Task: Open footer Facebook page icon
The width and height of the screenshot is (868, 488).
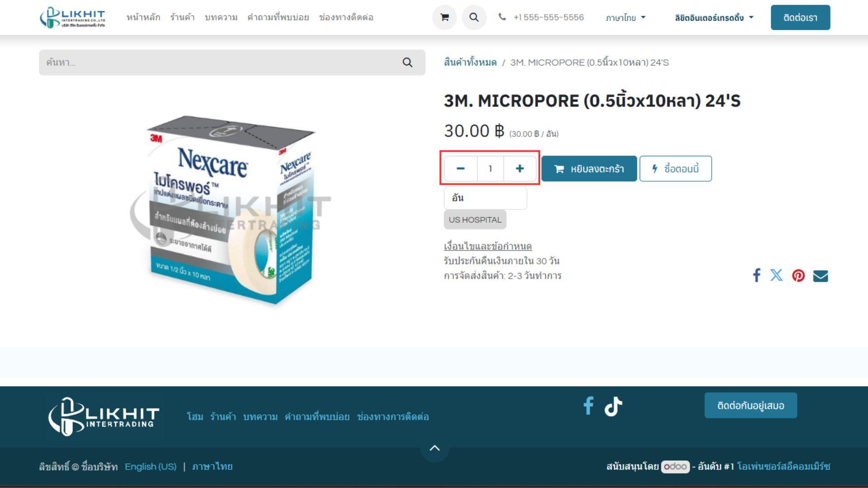Action: point(588,406)
